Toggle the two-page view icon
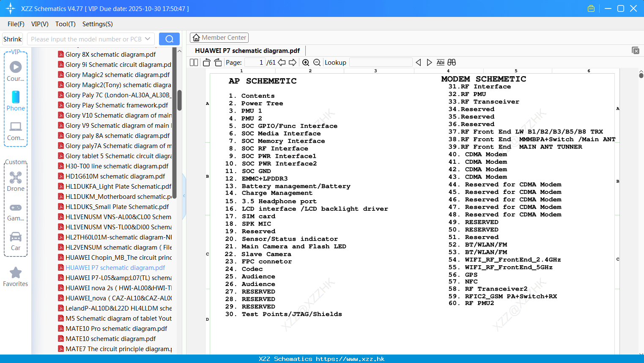 click(194, 63)
